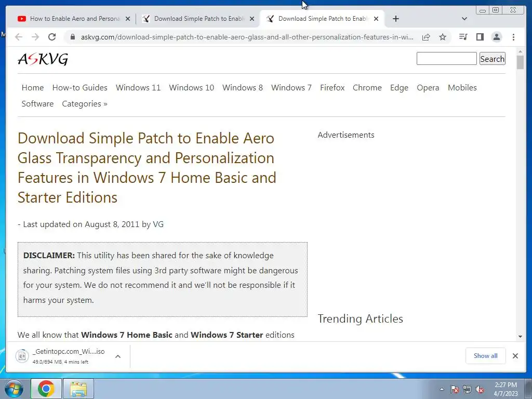Share this page using the share icon
The height and width of the screenshot is (399, 532).
point(426,37)
